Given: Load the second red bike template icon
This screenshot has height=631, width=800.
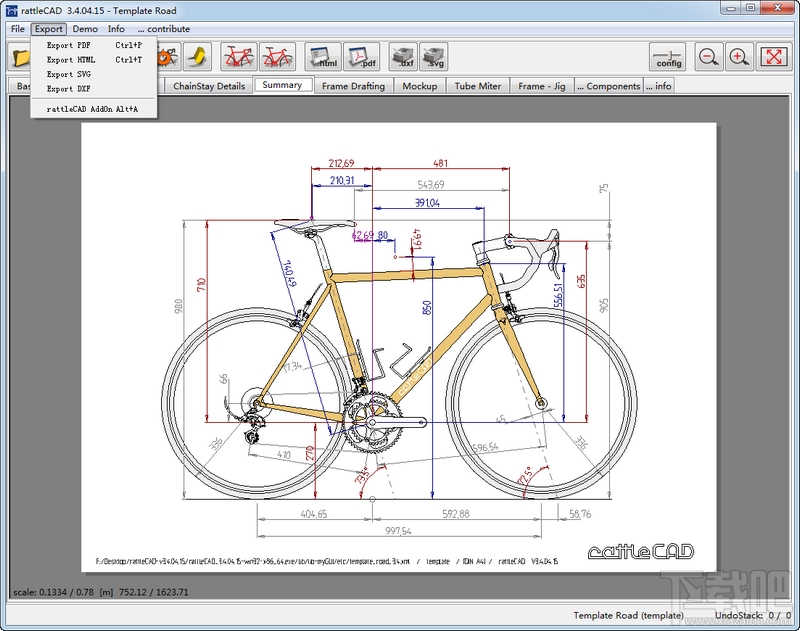Looking at the screenshot, I should pos(278,57).
